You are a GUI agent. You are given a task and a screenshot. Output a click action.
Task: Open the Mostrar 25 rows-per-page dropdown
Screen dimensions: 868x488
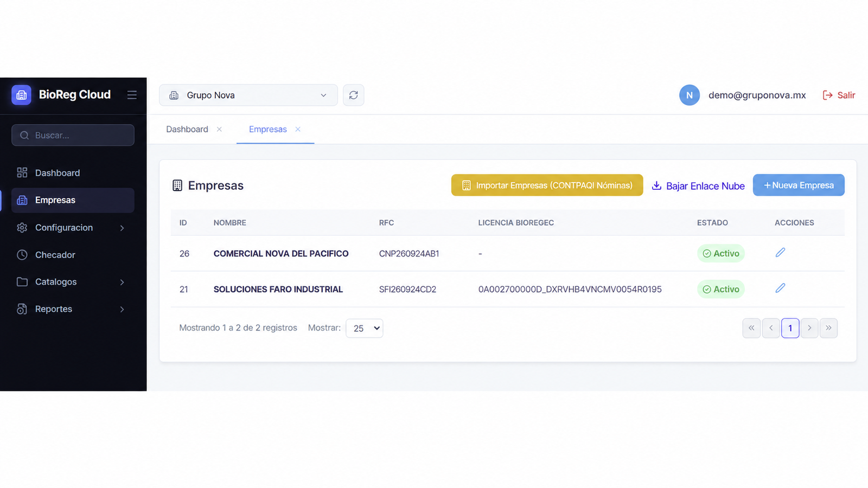coord(365,328)
